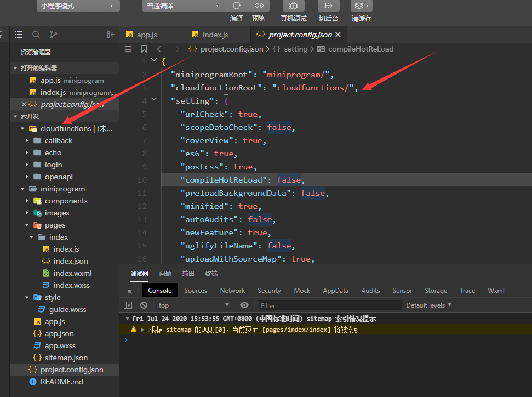The height and width of the screenshot is (397, 532).
Task: Open sitemap.json in the file tree
Action: pyautogui.click(x=66, y=358)
